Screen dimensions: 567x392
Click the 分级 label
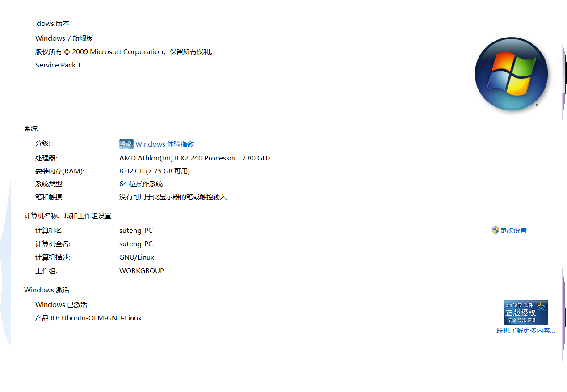[43, 143]
